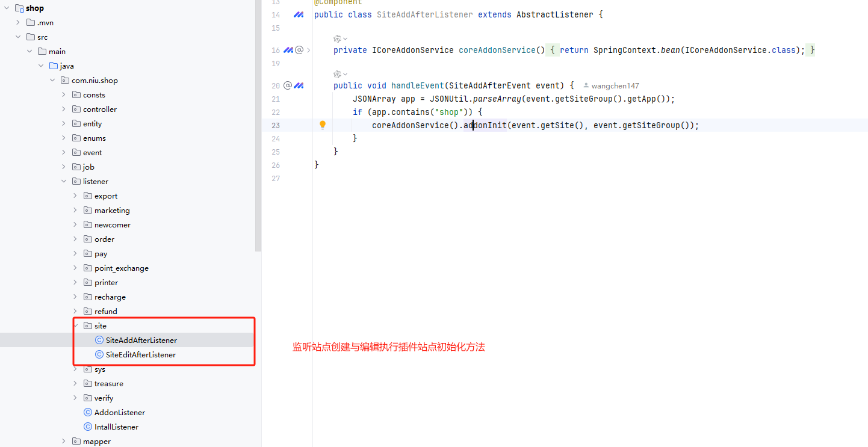This screenshot has width=868, height=447.
Task: Click the project tree vertical scrollbar
Action: (258, 120)
